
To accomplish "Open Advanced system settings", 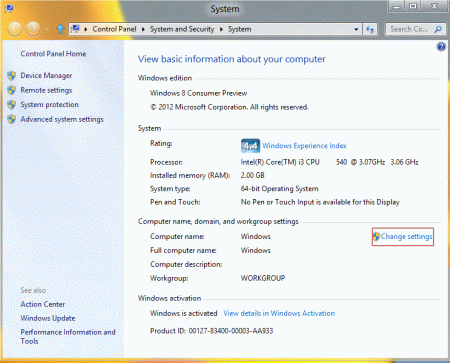I will click(x=62, y=119).
